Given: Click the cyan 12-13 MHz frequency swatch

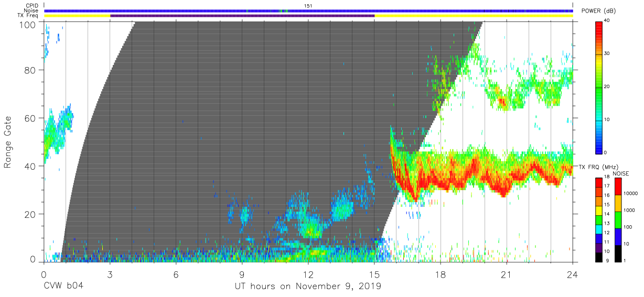Looking at the screenshot, I should tap(599, 228).
